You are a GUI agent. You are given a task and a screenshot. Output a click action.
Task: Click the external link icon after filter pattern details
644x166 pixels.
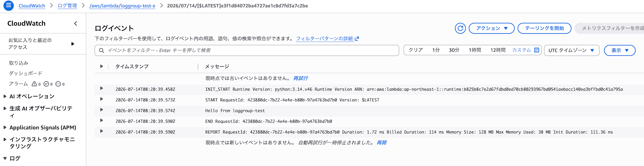(x=357, y=39)
